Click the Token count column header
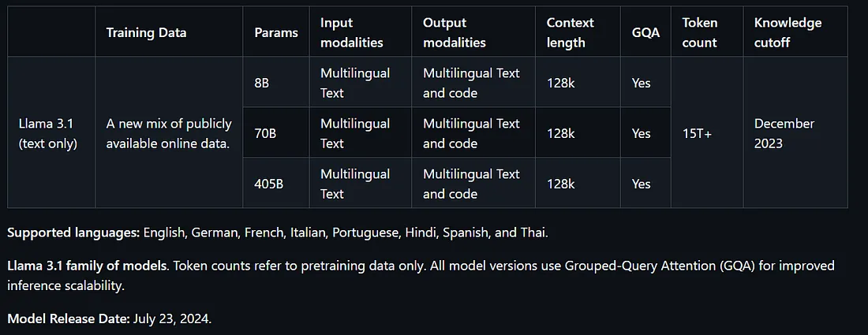Viewport: 868px width, 335px height. tap(707, 32)
